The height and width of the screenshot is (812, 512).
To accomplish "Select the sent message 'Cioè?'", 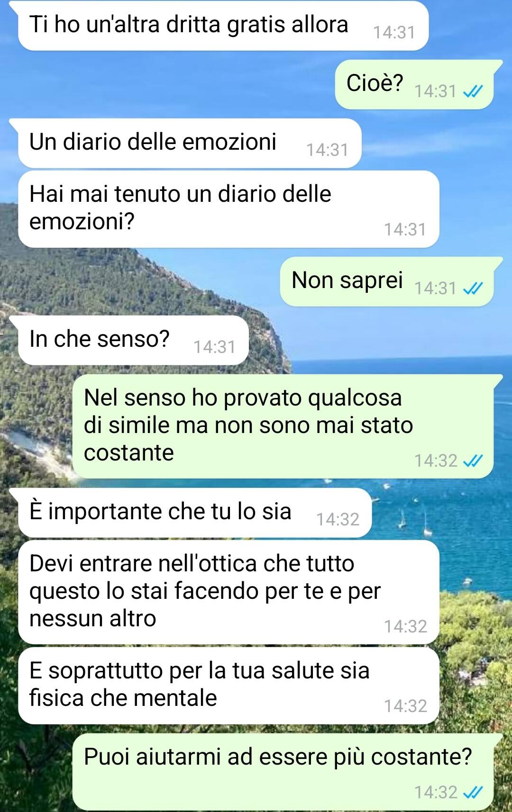I will pyautogui.click(x=415, y=84).
